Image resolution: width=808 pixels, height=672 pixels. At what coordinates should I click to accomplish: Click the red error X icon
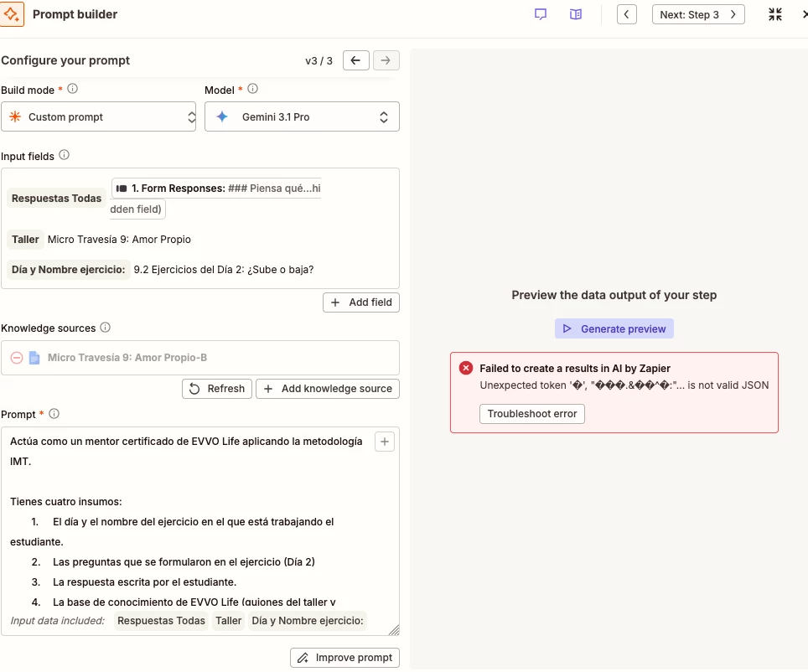(x=466, y=368)
